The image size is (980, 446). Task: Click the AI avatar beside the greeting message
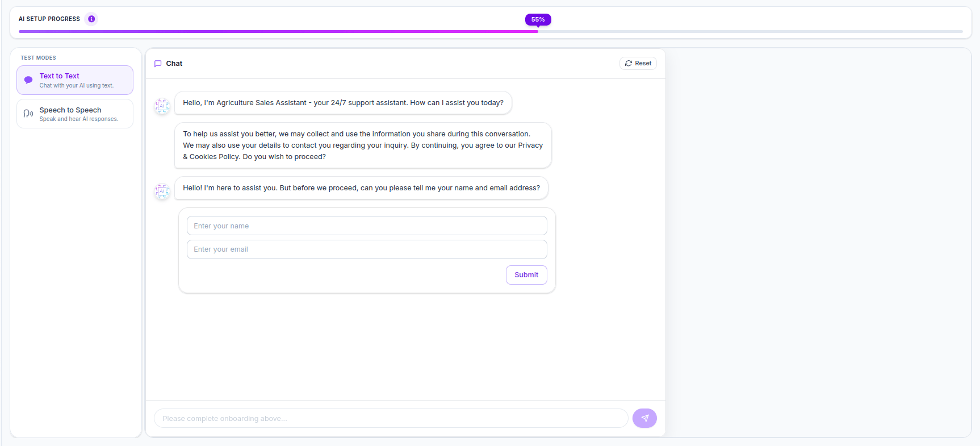pos(162,106)
